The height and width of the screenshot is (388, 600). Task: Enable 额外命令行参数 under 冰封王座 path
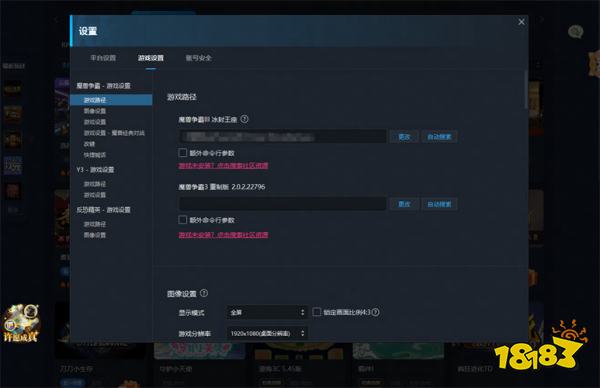(x=183, y=153)
